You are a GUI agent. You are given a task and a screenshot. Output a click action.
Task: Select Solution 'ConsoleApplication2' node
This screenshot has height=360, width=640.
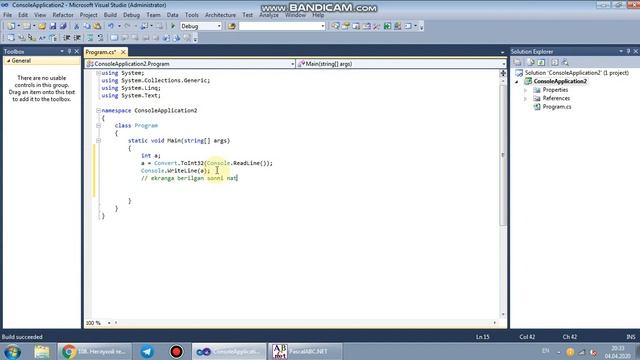click(x=576, y=73)
